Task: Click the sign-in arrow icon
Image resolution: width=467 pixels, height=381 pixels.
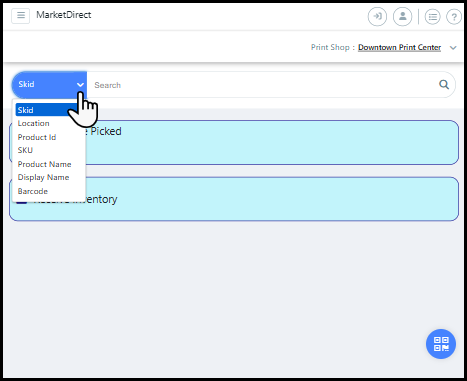Action: click(x=377, y=16)
